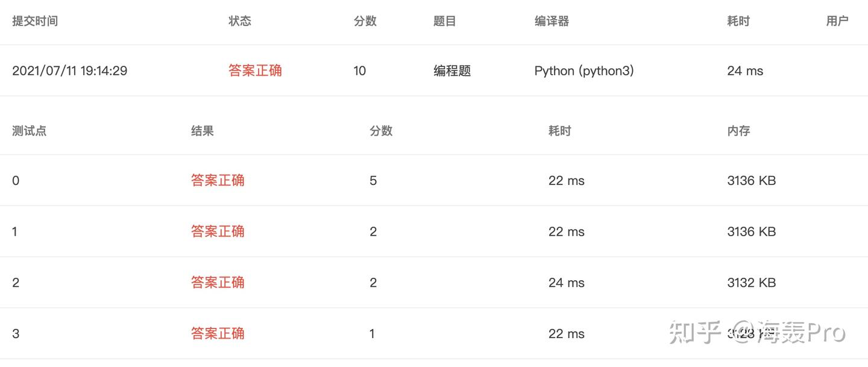Select the Python (python3) compiler cell
This screenshot has width=868, height=367.
coord(584,71)
